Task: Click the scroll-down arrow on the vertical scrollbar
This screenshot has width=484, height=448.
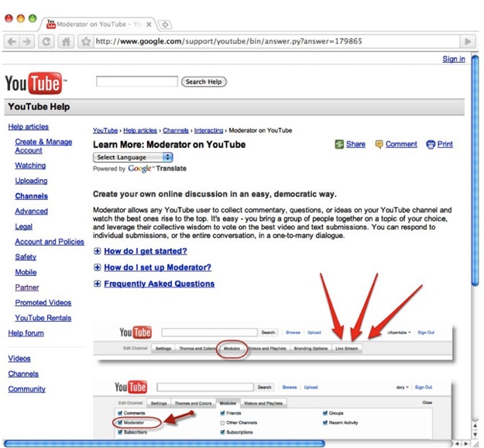Action: [475, 434]
